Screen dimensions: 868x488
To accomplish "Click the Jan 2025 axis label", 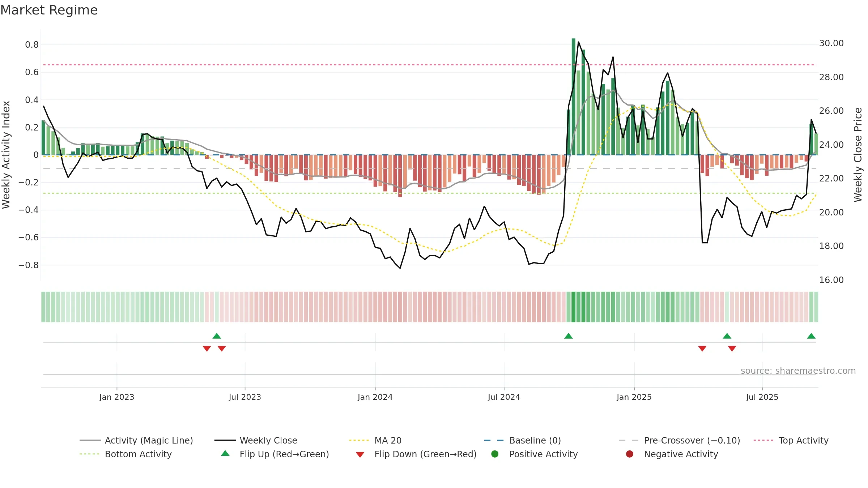I will pos(634,397).
